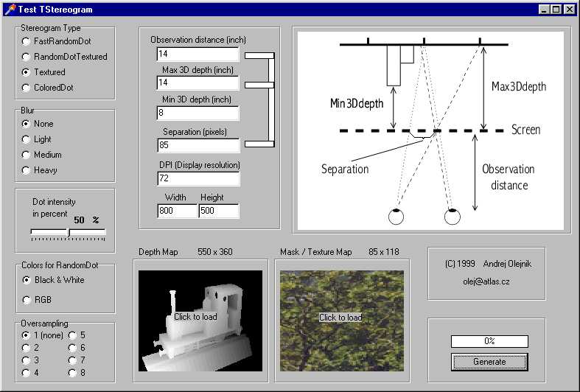580x392 pixels.
Task: Click the application icon in title bar
Action: pyautogui.click(x=10, y=9)
